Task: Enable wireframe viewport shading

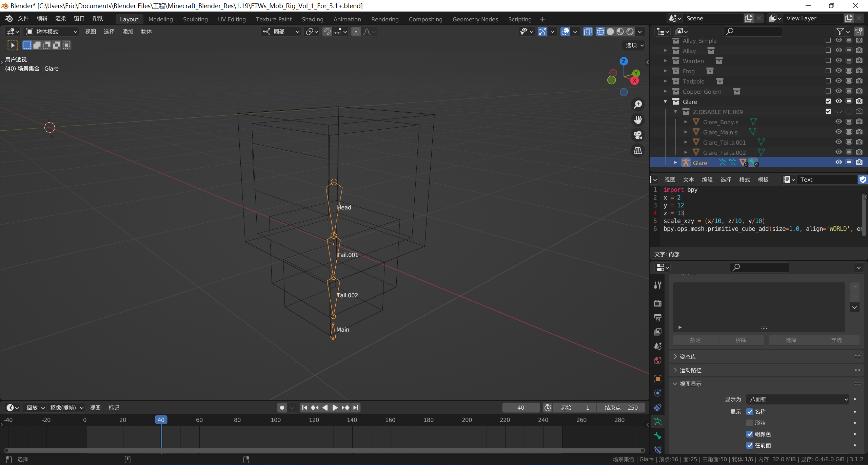Action: [600, 32]
